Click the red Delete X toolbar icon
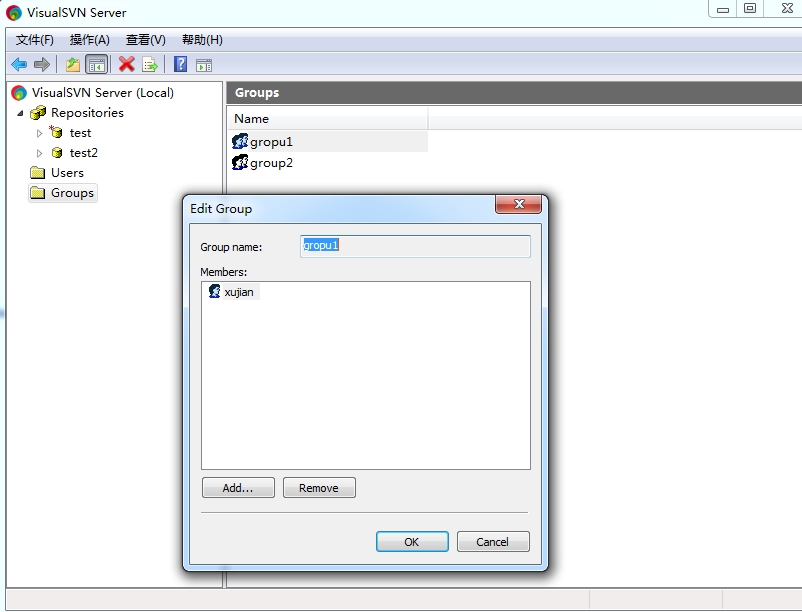Image resolution: width=802 pixels, height=612 pixels. (126, 64)
